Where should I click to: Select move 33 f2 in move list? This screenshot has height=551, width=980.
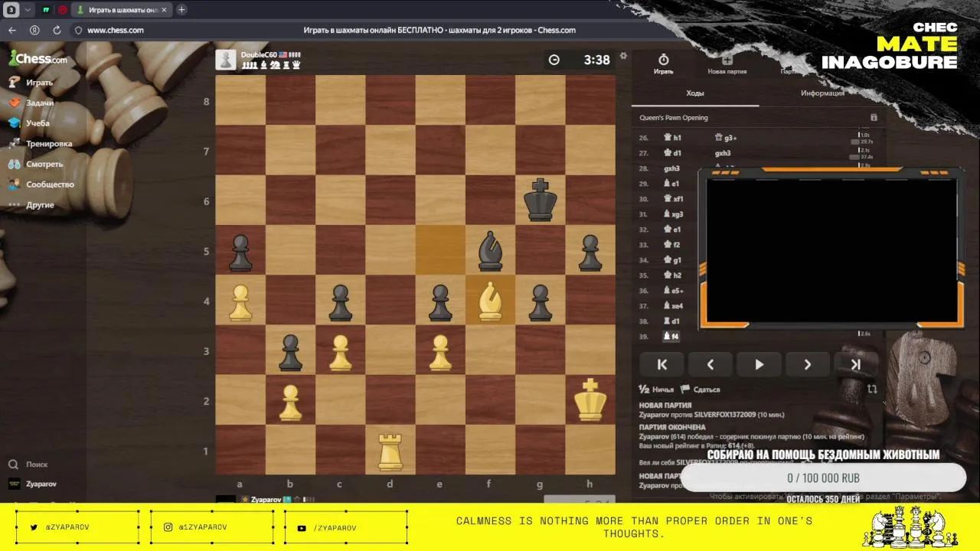click(671, 245)
